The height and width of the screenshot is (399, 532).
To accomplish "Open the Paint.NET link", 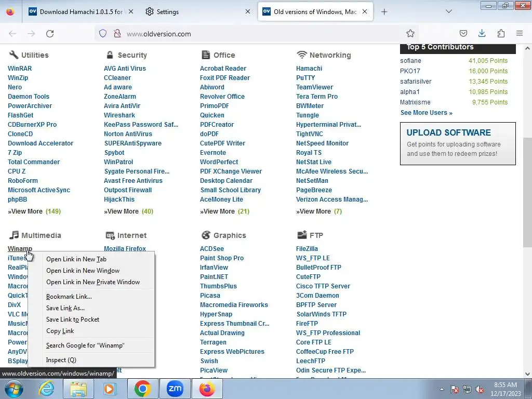I will point(214,277).
